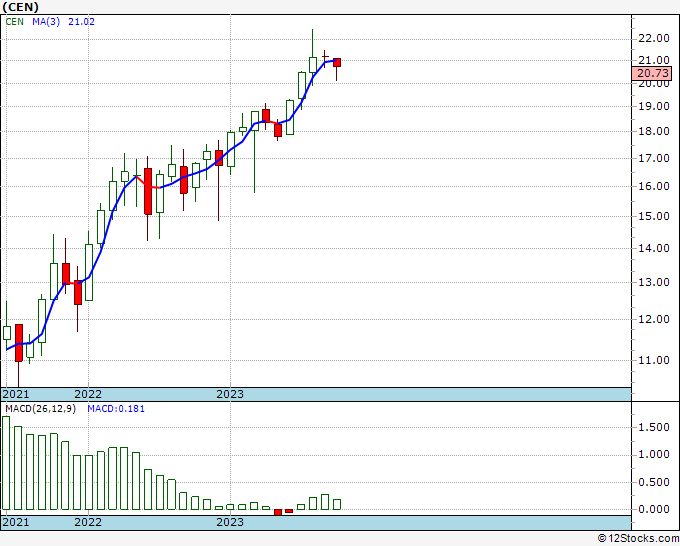Click the 22.00 price axis label

tap(654, 39)
